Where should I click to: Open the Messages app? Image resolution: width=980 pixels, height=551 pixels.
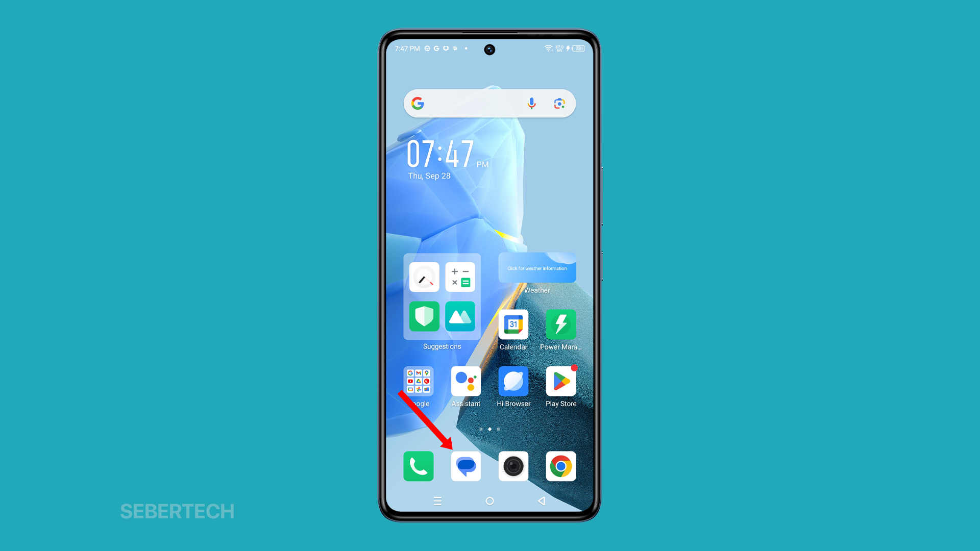tap(466, 466)
